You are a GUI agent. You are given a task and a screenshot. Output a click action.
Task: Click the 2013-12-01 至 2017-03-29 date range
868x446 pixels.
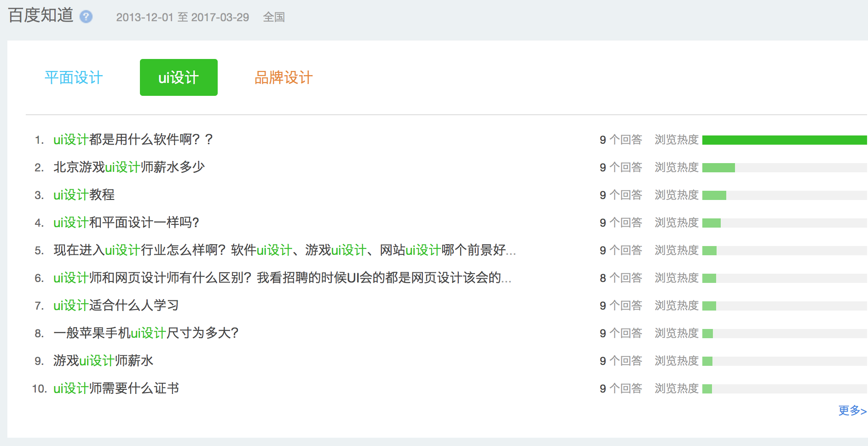click(182, 18)
